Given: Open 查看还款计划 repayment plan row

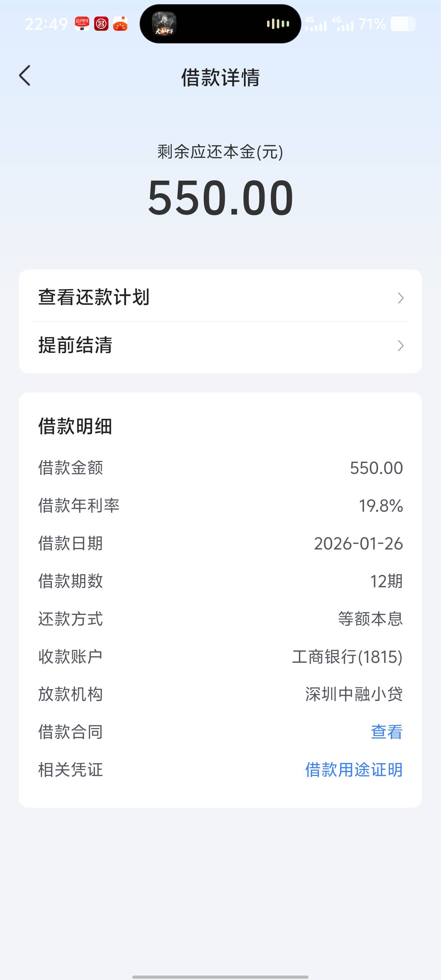Looking at the screenshot, I should 220,297.
